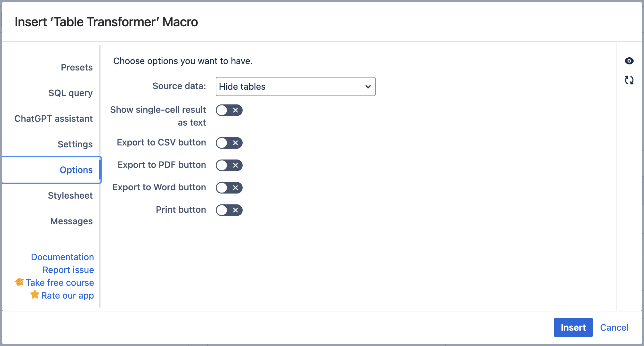Turn on Export to CSV button
Screen dimensions: 644x346
(229, 143)
